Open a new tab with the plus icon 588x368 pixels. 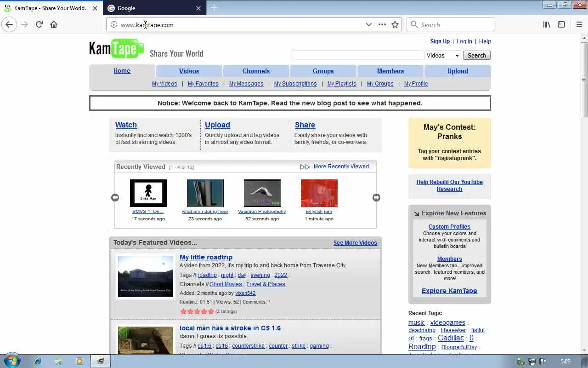pos(214,7)
